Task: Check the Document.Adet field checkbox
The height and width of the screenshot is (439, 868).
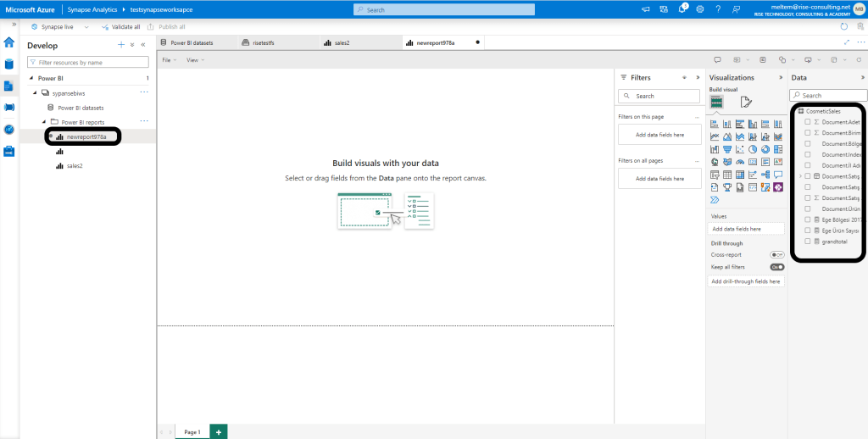Action: tap(808, 122)
